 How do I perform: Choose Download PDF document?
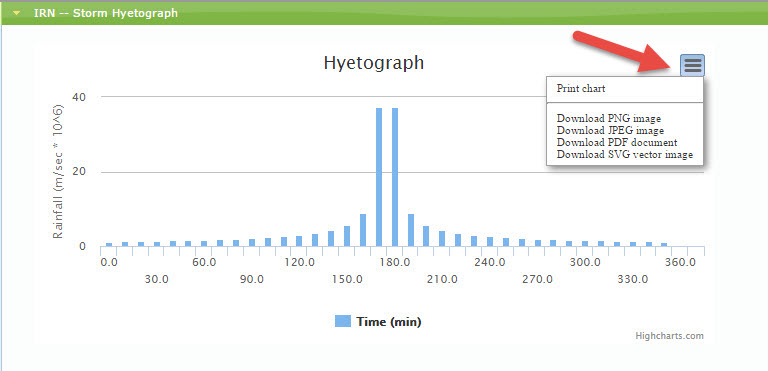[617, 143]
